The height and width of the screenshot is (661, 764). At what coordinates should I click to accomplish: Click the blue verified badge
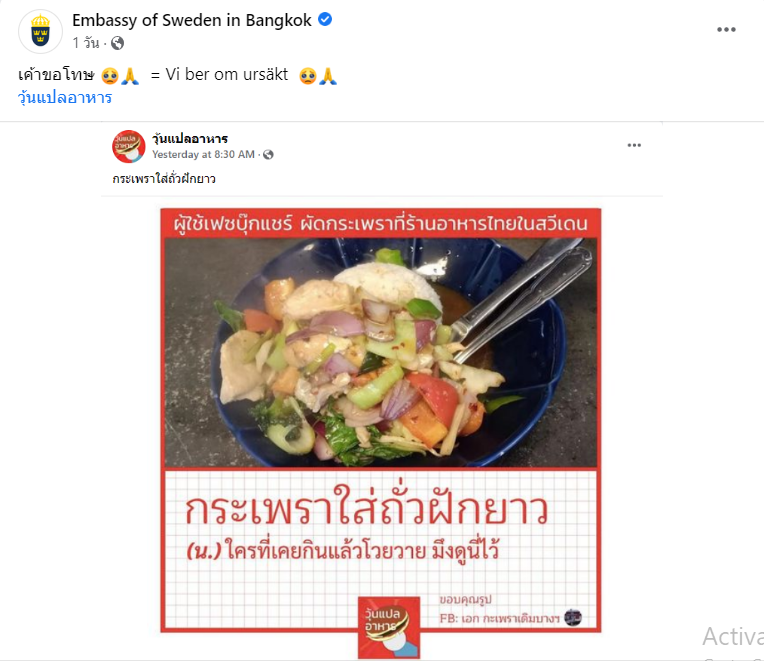(x=325, y=19)
